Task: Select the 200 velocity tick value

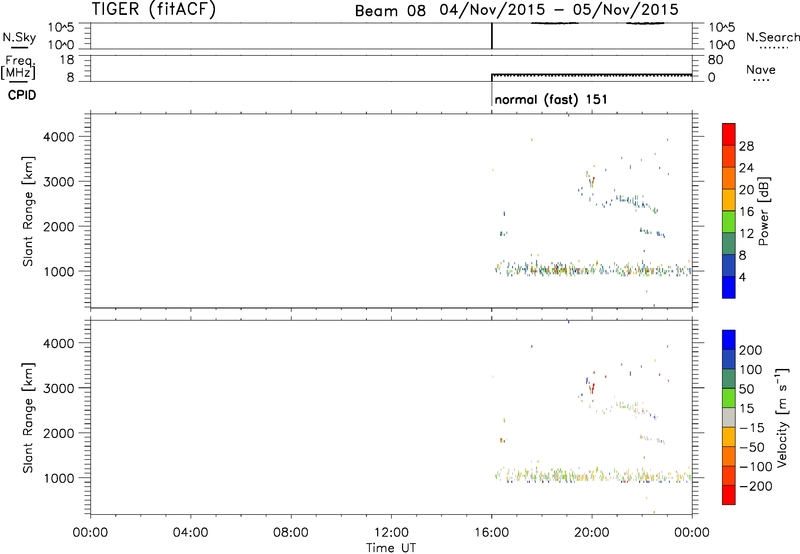Action: coord(751,350)
